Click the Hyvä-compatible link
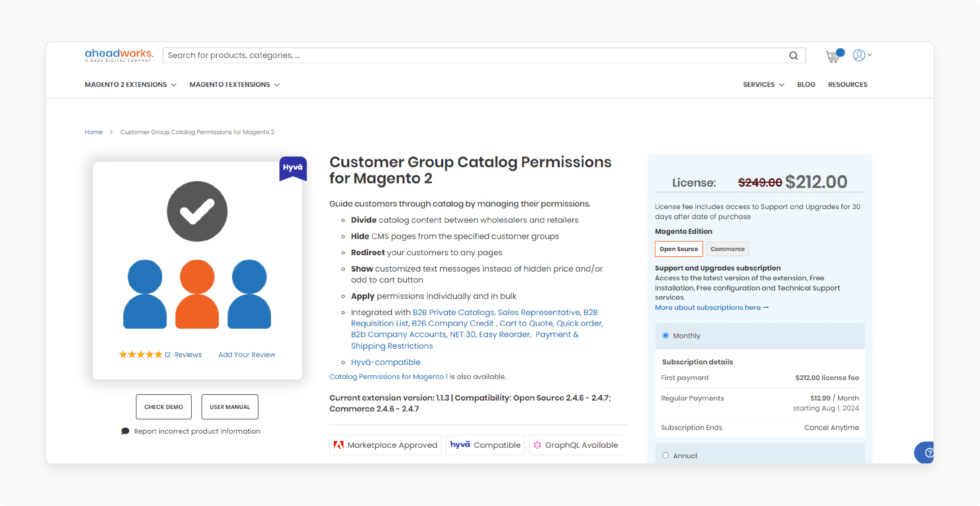980x506 pixels. click(x=385, y=362)
